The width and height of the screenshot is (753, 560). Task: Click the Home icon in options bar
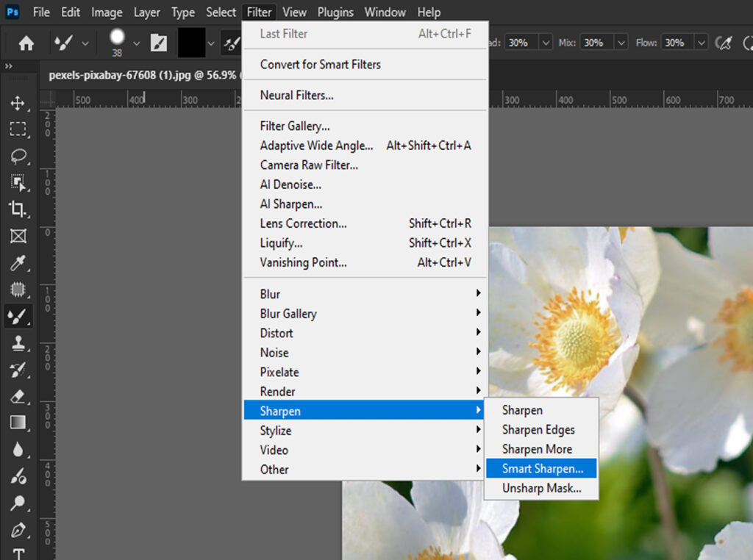pos(26,43)
